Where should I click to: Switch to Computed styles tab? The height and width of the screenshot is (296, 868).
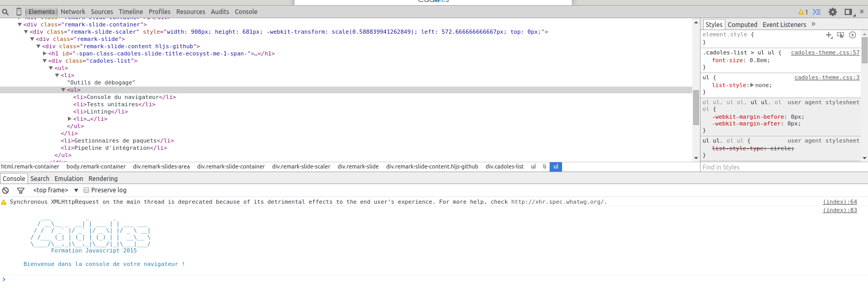coord(742,24)
